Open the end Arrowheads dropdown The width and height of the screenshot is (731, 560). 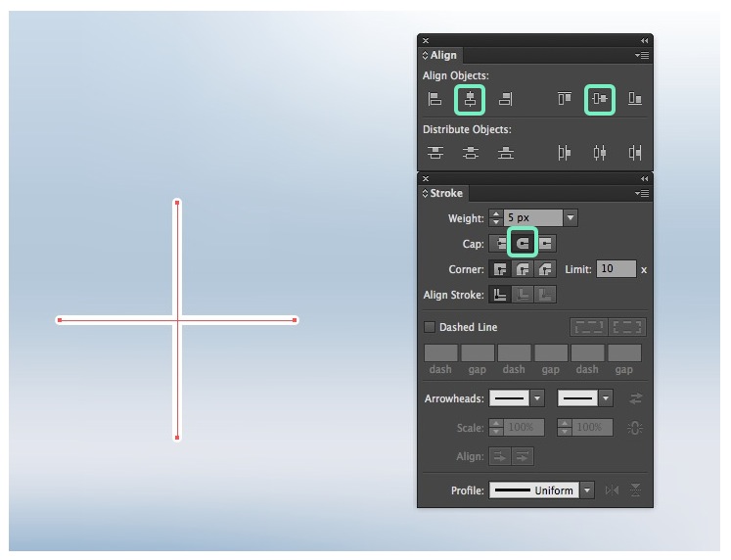[x=606, y=398]
